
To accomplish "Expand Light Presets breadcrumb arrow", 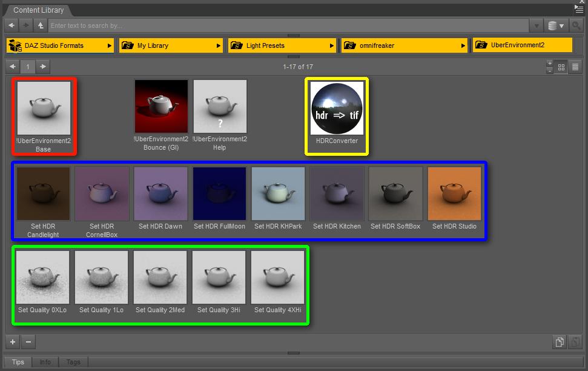I will point(331,45).
